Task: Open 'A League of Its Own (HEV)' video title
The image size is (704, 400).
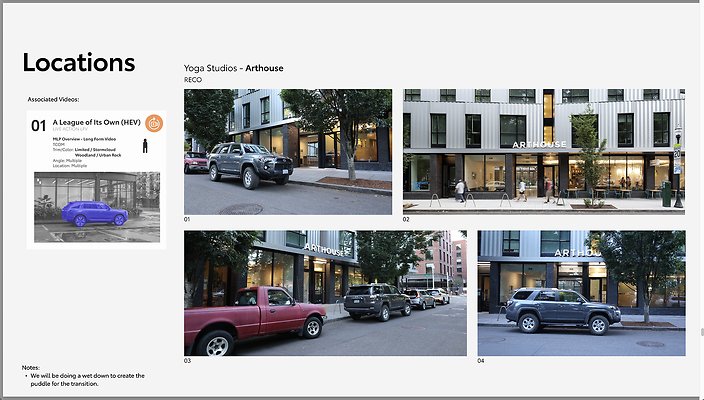Action: (94, 121)
